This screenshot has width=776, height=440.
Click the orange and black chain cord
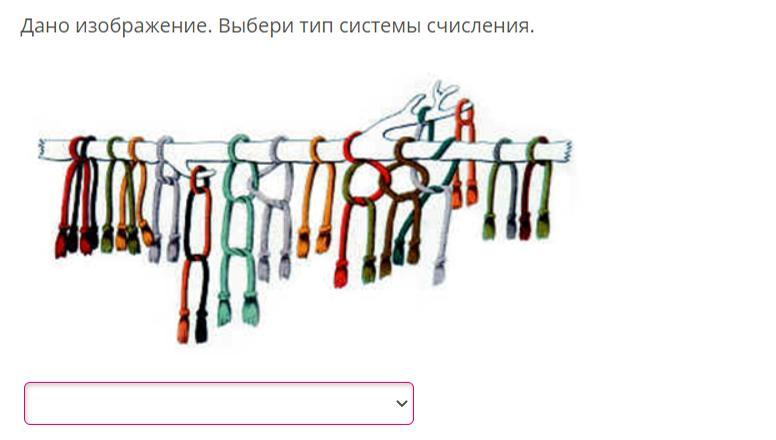(196, 255)
